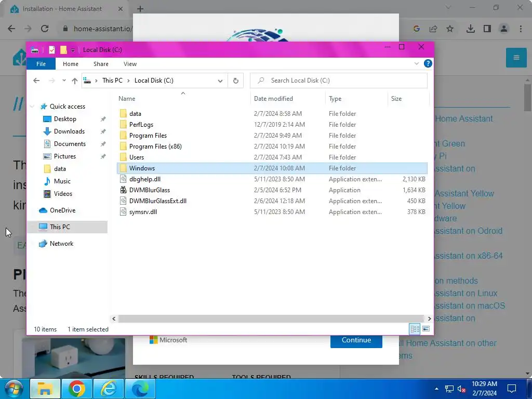Click Explorer's forward navigation arrow
Viewport: 532px width, 399px height.
[x=51, y=81]
